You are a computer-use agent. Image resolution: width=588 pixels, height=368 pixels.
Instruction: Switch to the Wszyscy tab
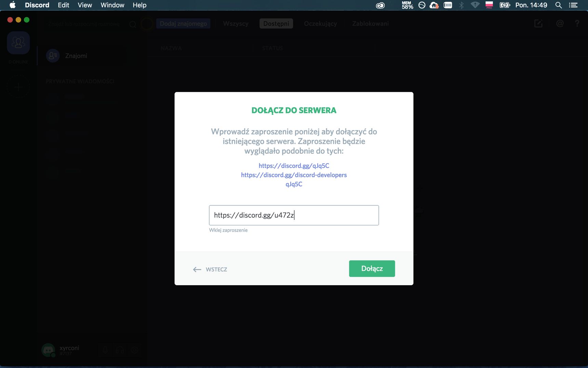click(236, 24)
